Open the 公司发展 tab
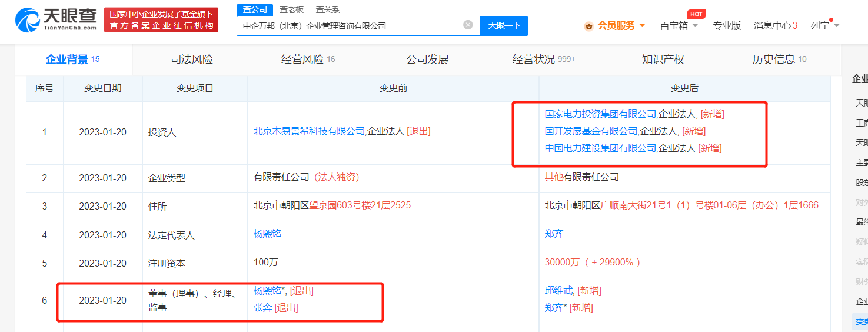868x332 pixels. tap(427, 59)
